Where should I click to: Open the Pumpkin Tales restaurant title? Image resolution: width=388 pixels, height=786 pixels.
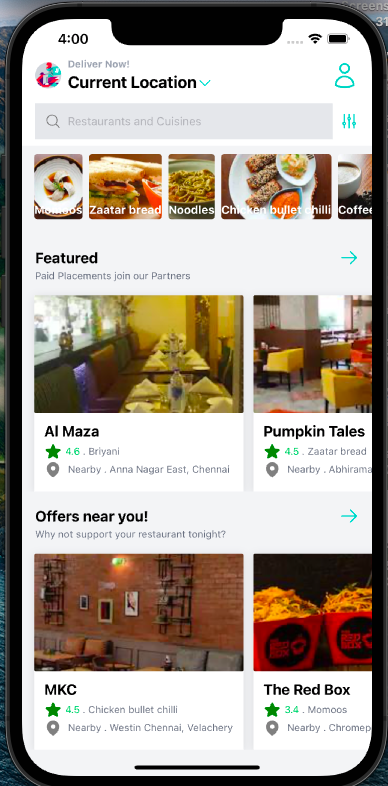click(314, 432)
